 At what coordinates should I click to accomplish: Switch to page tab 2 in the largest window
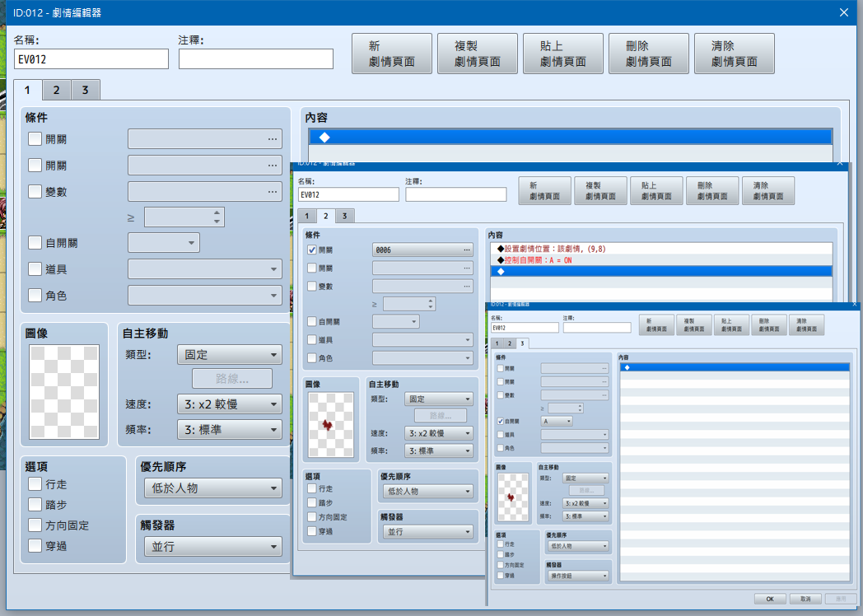point(56,90)
